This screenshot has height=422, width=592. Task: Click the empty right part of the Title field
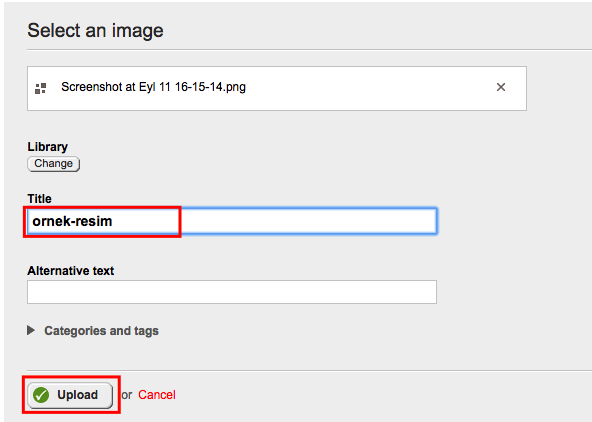click(x=310, y=221)
